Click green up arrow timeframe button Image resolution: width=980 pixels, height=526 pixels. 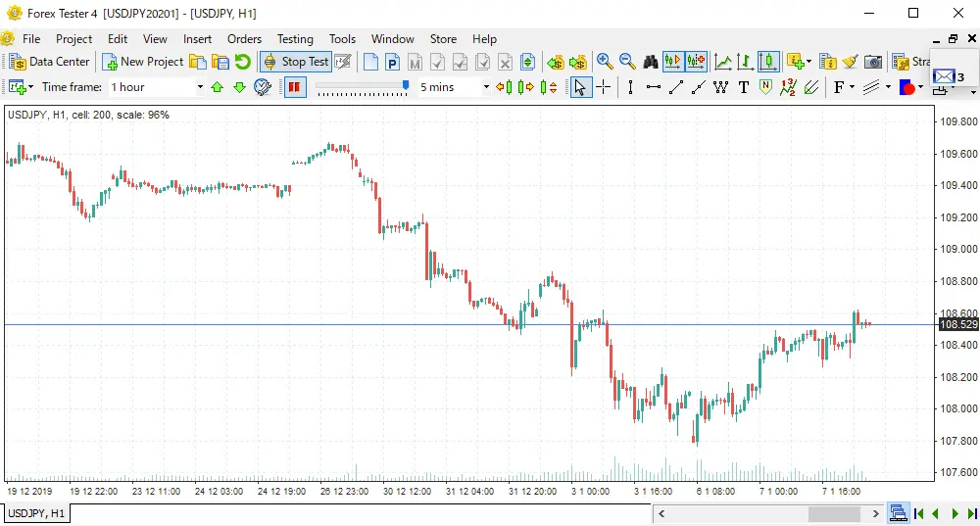pyautogui.click(x=217, y=87)
